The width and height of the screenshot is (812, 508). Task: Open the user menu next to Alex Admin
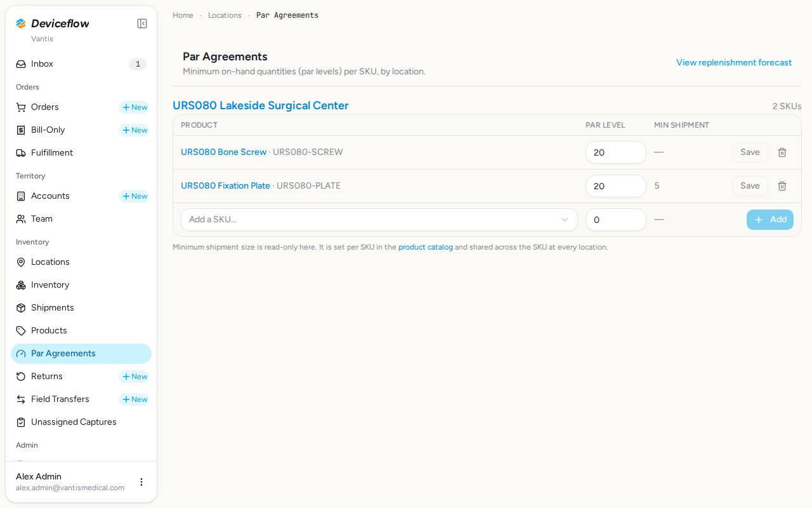(x=141, y=482)
